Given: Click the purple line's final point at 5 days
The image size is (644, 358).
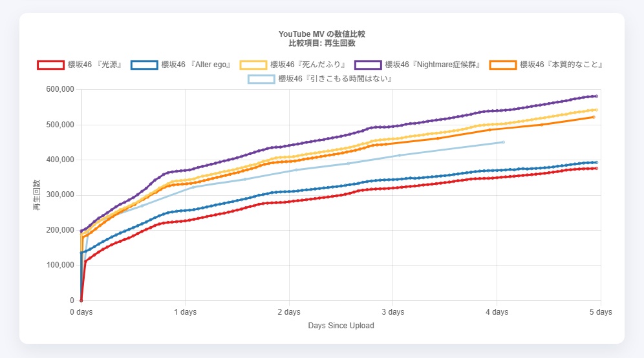Looking at the screenshot, I should [596, 96].
